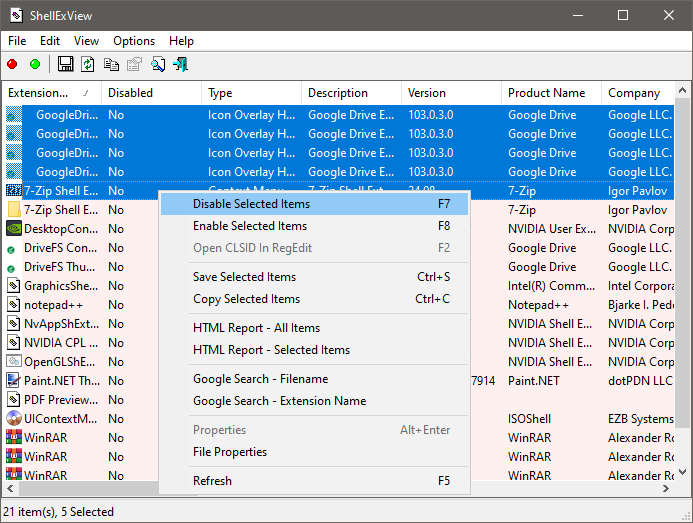Viewport: 693px width, 523px height.
Task: Click the Google Drive icon beside DriveFS Con
Action: click(x=11, y=250)
